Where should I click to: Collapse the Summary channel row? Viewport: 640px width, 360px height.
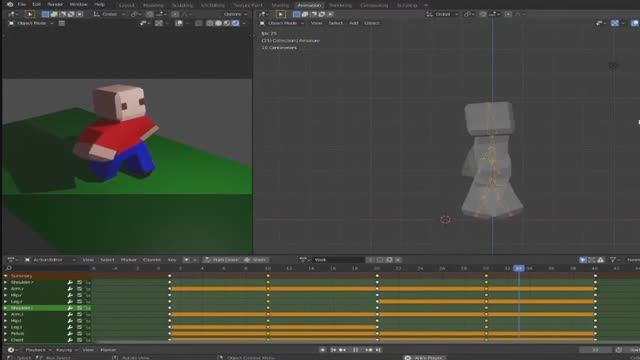pyautogui.click(x=5, y=276)
